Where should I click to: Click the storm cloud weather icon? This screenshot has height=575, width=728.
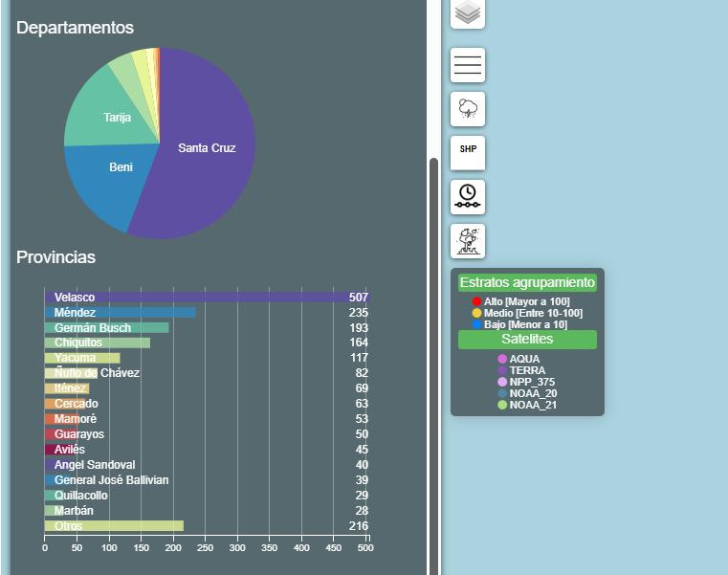click(x=468, y=109)
